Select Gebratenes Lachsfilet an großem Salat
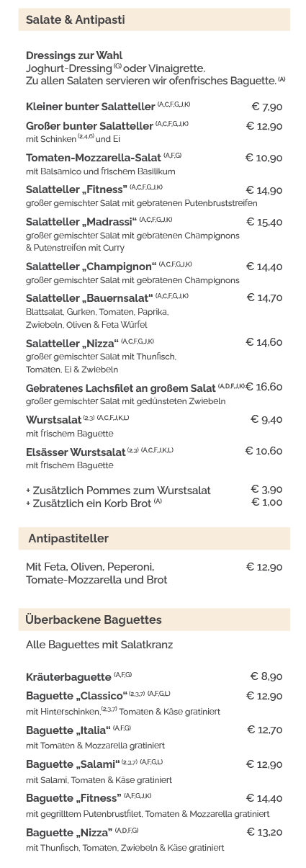 pyautogui.click(x=121, y=388)
